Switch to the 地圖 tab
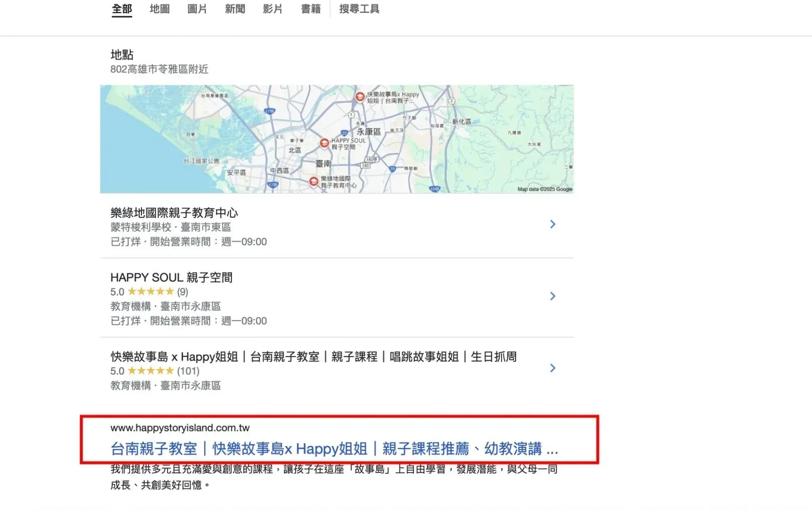This screenshot has height=511, width=812. point(159,9)
